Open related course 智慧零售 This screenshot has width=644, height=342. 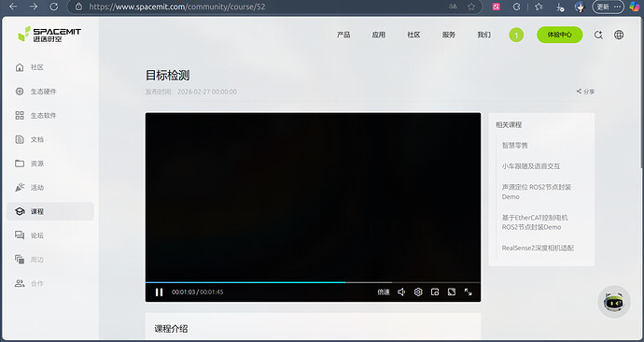pyautogui.click(x=515, y=146)
